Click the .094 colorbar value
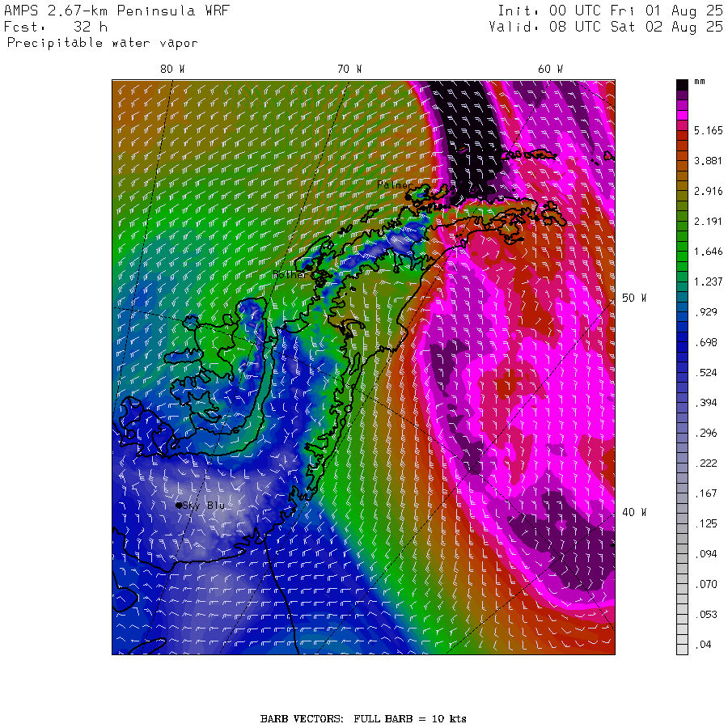This screenshot has width=728, height=728. click(708, 554)
